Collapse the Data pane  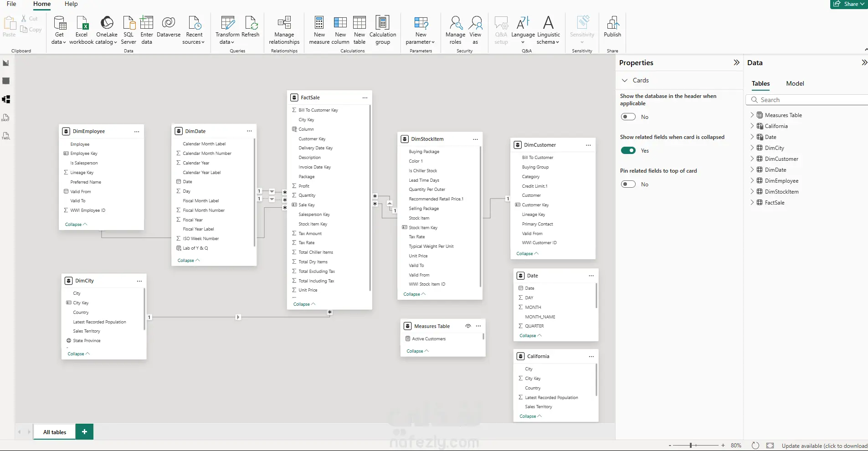pyautogui.click(x=864, y=62)
